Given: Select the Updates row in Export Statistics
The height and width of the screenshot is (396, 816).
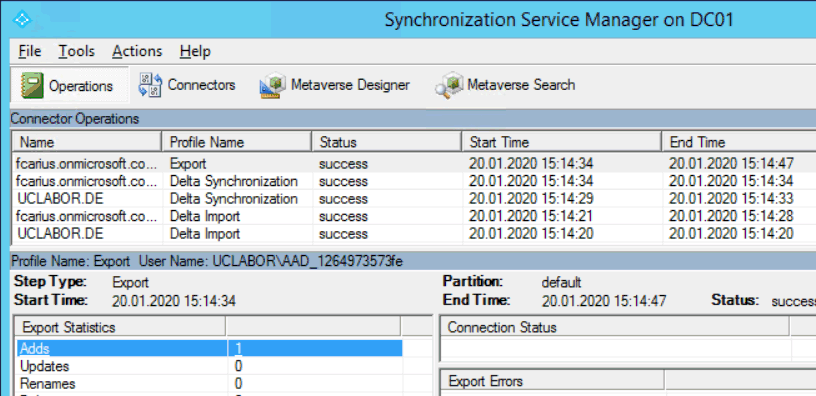Looking at the screenshot, I should click(x=210, y=366).
